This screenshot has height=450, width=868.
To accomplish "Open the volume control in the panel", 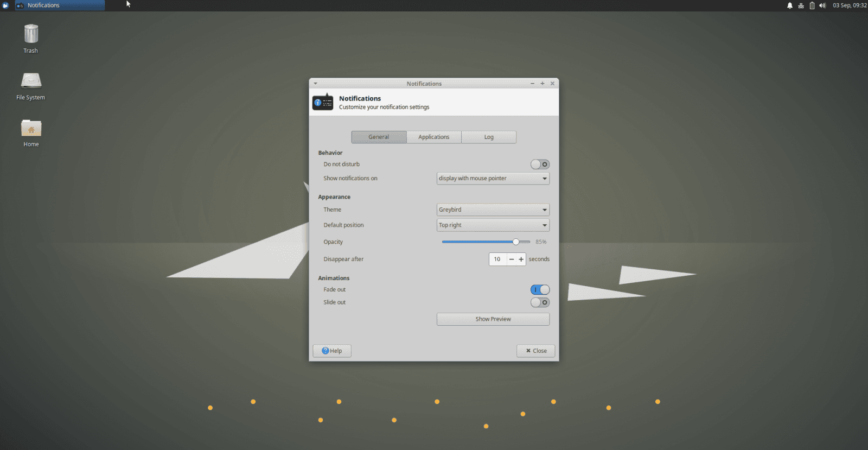I will point(822,5).
